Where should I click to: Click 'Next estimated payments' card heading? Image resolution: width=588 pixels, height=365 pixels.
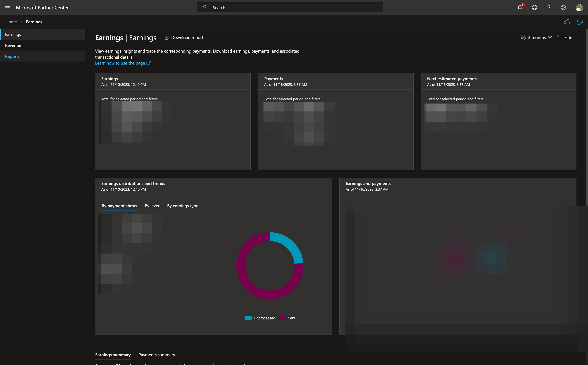pyautogui.click(x=452, y=79)
